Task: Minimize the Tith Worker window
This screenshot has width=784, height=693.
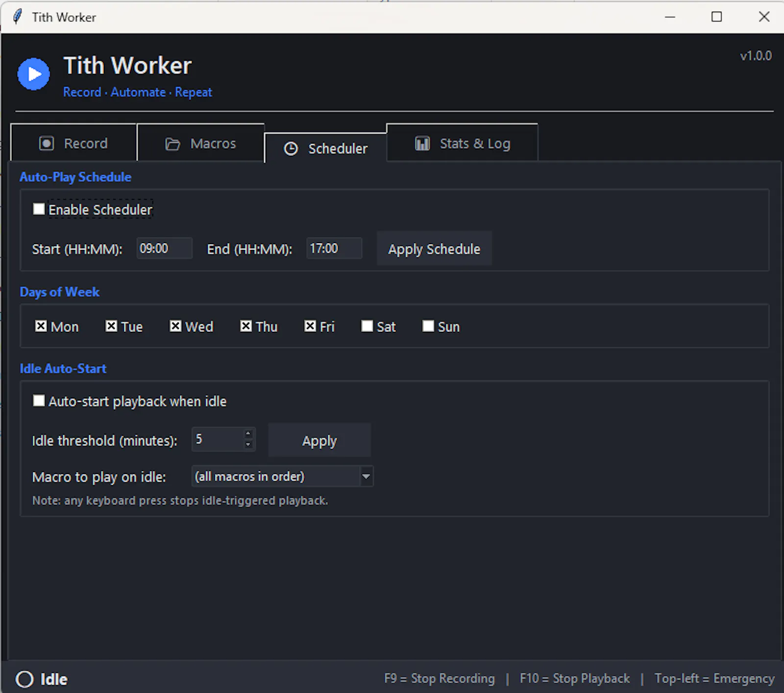Action: point(670,17)
